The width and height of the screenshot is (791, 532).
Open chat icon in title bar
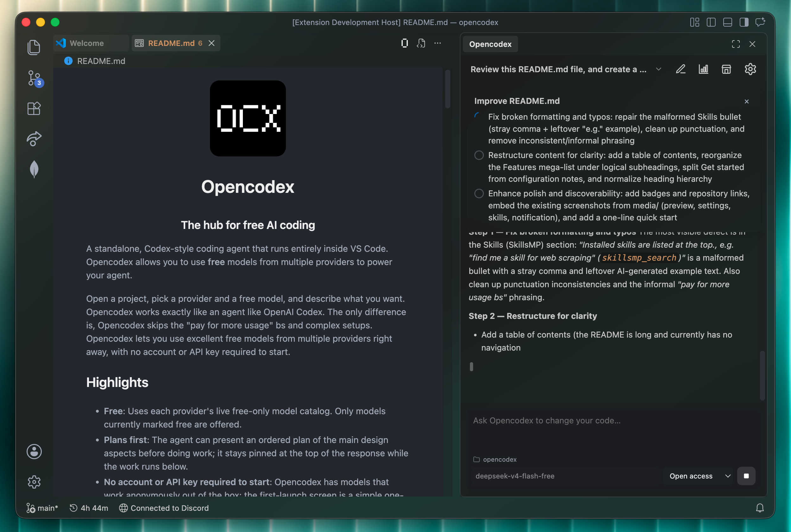761,22
